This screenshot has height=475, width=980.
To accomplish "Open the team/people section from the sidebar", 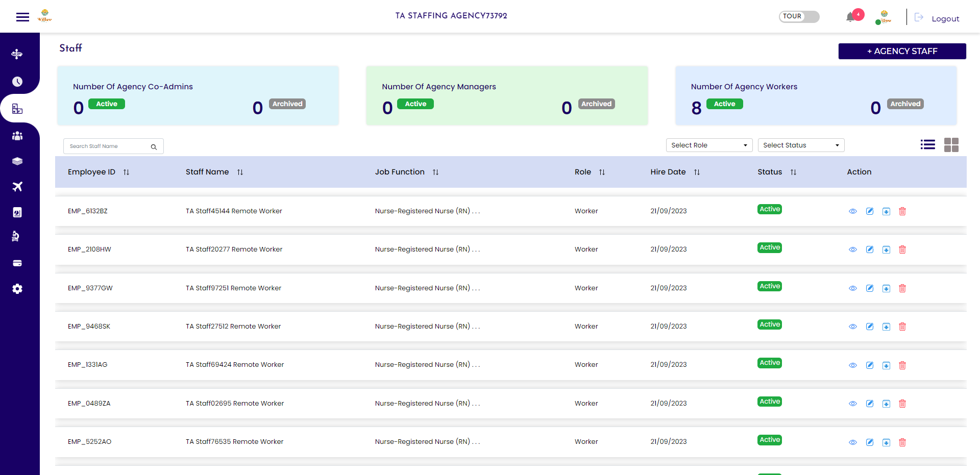I will (x=17, y=136).
